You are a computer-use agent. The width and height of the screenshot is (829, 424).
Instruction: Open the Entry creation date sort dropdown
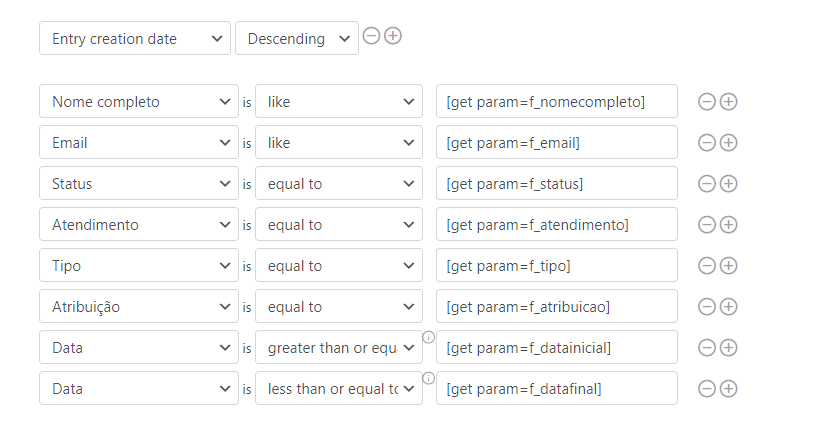click(135, 39)
